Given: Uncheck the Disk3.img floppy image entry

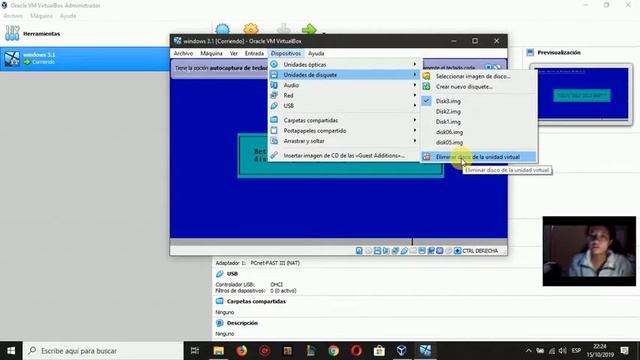Looking at the screenshot, I should point(478,101).
